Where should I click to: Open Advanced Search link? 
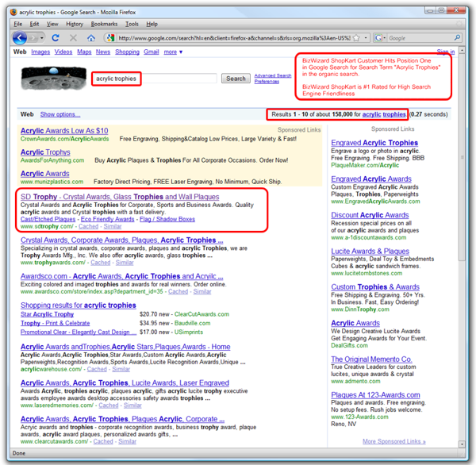pyautogui.click(x=273, y=75)
